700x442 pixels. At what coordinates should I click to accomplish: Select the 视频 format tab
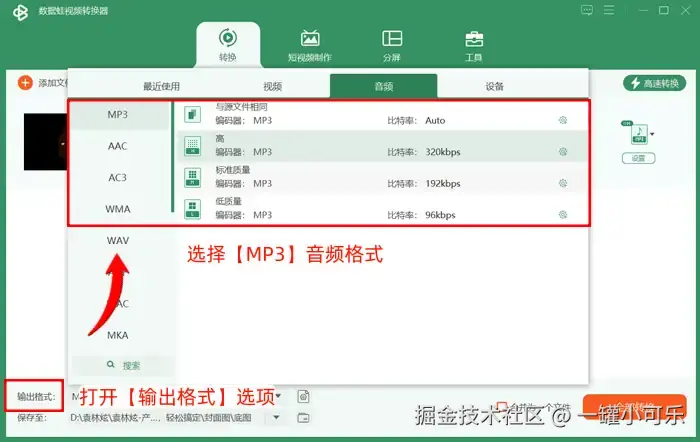pos(272,86)
